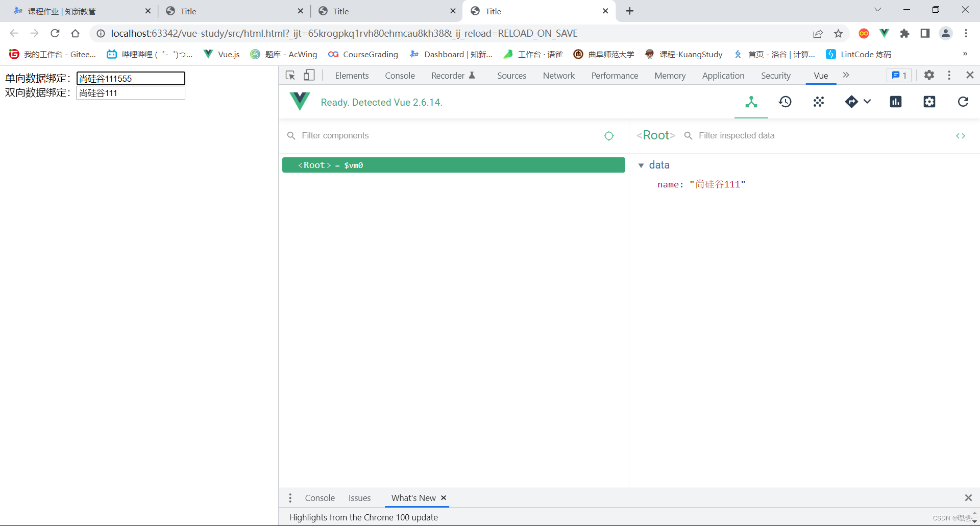
Task: Switch to the Application tab
Action: point(723,76)
